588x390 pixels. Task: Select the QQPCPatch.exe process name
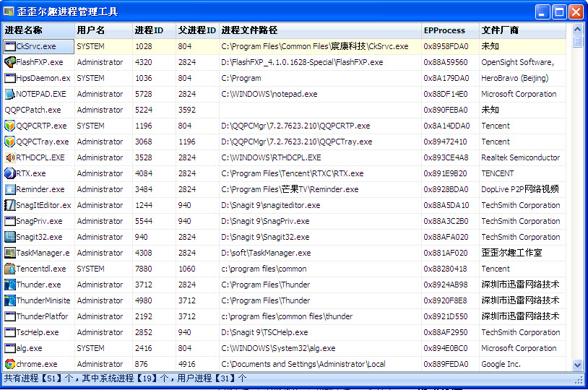coord(33,110)
